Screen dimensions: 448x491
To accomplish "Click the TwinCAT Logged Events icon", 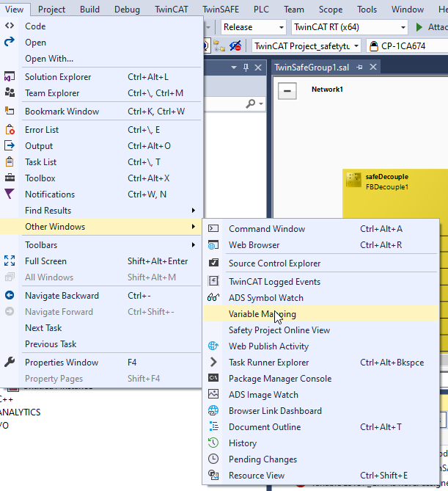I will point(213,281).
